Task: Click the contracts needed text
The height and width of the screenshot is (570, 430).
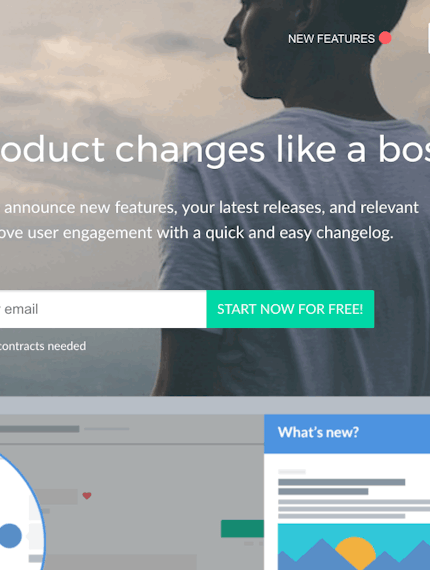Action: click(43, 346)
